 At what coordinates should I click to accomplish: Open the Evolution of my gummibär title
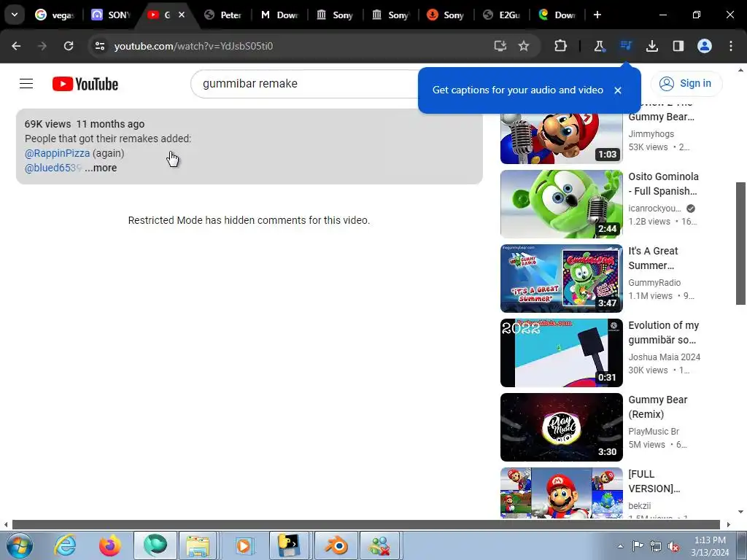coord(664,332)
